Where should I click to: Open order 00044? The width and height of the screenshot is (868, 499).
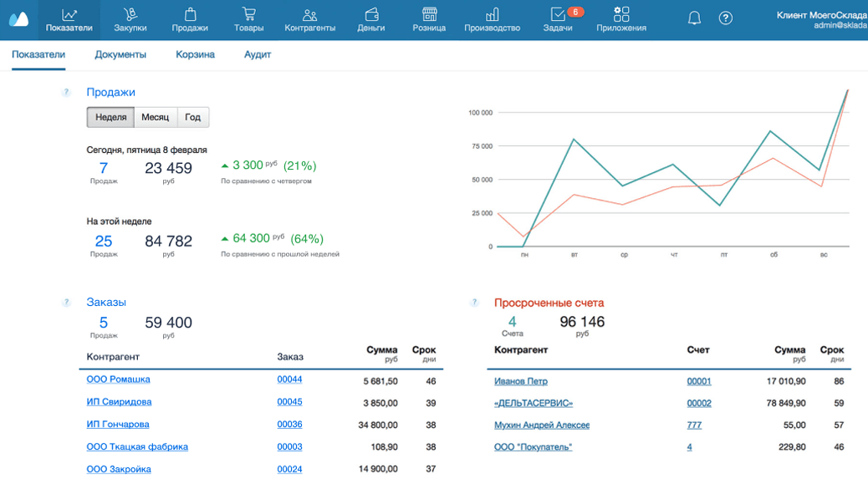289,379
